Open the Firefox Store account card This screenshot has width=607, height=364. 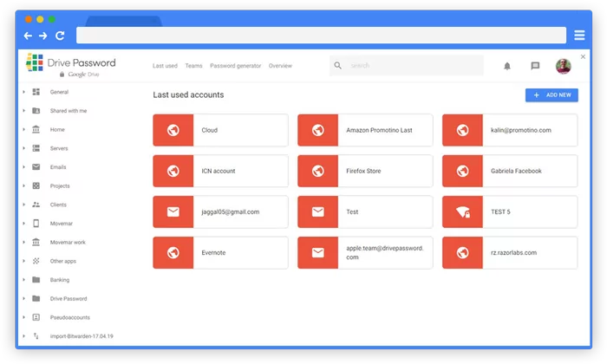click(365, 171)
